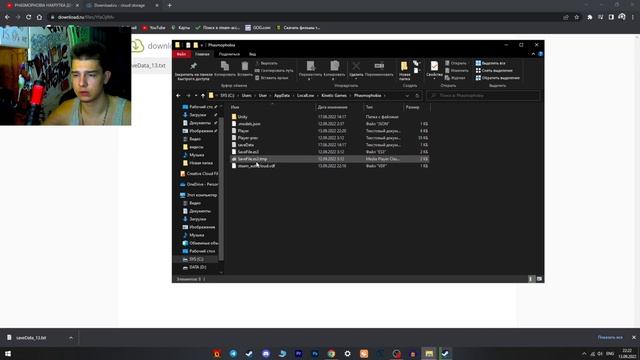Open the Properties (Свойства) ribbon button

tap(434, 70)
